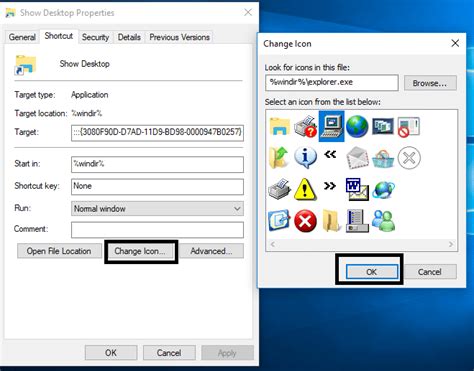Close the Change Icon dialog window
Screen dimensions: 474x371
455,43
